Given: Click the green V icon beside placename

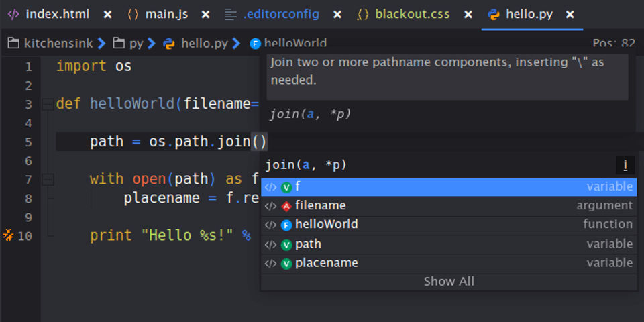Looking at the screenshot, I should coord(286,264).
